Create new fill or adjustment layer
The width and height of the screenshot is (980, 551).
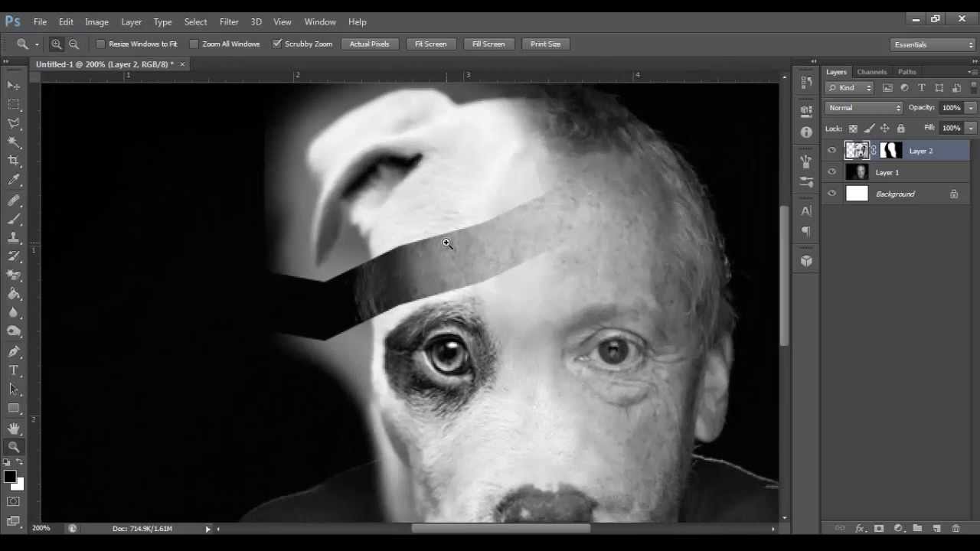point(898,528)
